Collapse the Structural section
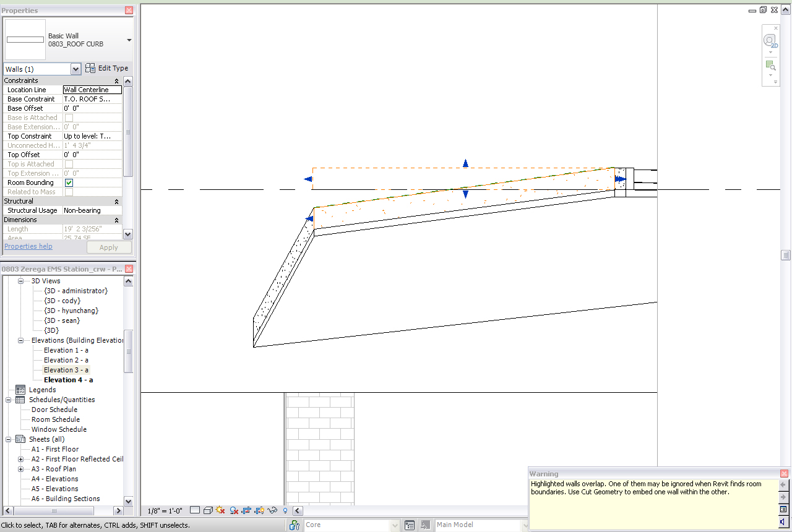 point(116,202)
